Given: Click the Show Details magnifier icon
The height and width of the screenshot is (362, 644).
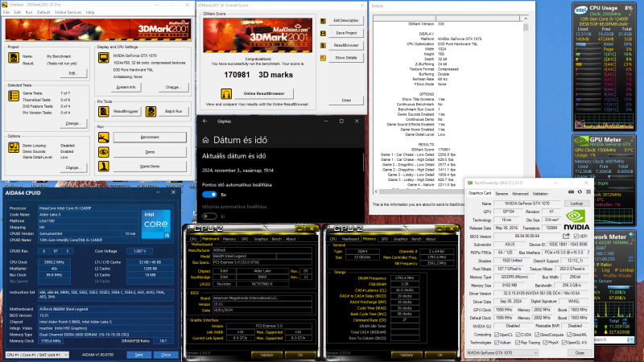Looking at the screenshot, I should coord(324,58).
